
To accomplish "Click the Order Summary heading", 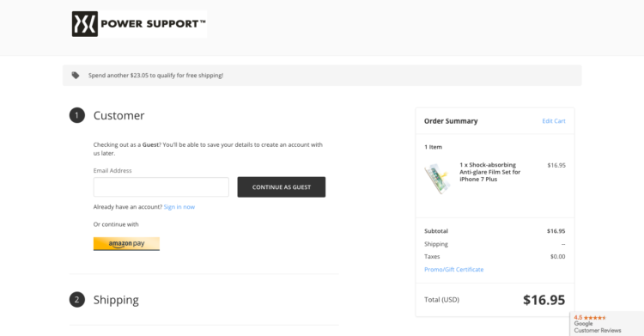I will 451,121.
